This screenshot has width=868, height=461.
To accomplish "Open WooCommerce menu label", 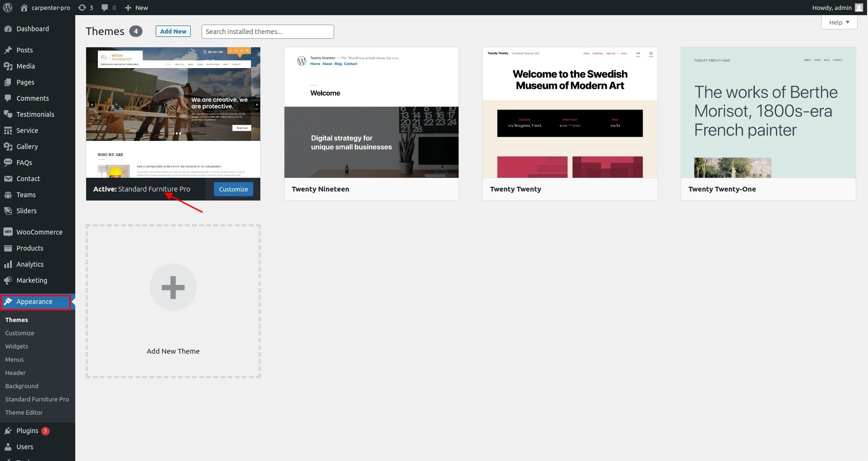I will click(39, 232).
